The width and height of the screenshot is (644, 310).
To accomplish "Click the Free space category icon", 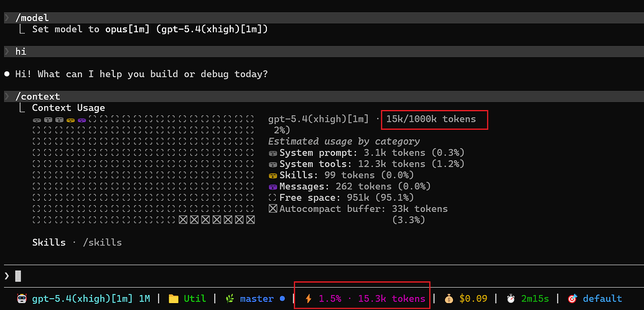I will coord(273,198).
